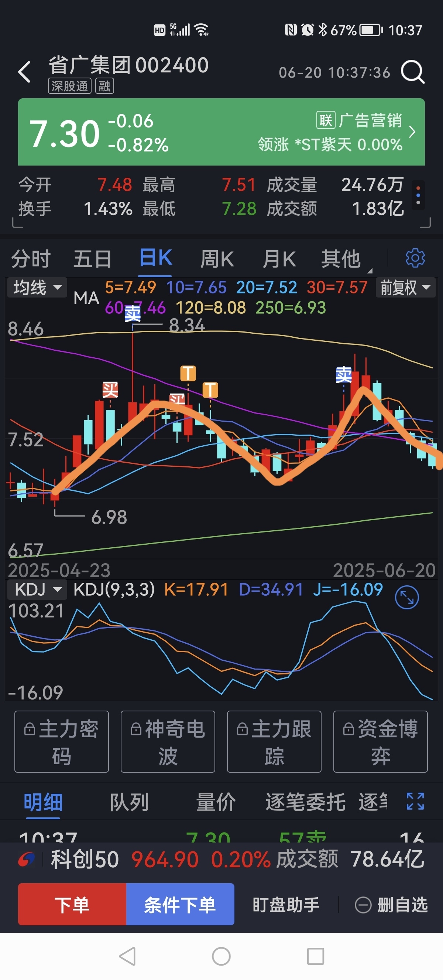Open 盯盘助手 watch assistant
This screenshot has height=980, width=443.
pyautogui.click(x=286, y=905)
